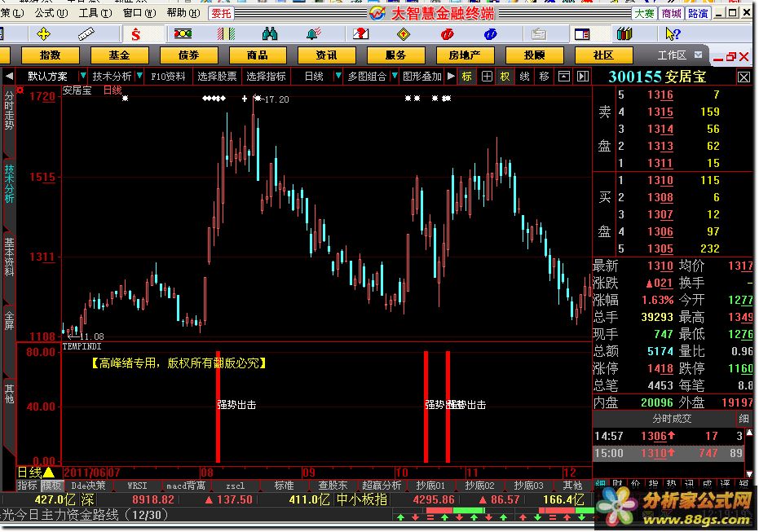Select the 抄底01 indicator tab
This screenshot has width=759, height=532.
430,485
